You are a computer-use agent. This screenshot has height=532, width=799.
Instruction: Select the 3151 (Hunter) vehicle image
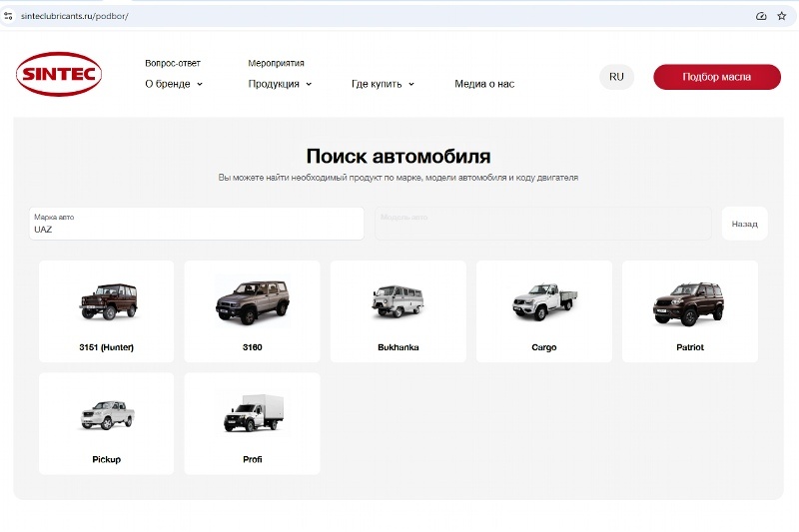pyautogui.click(x=109, y=301)
